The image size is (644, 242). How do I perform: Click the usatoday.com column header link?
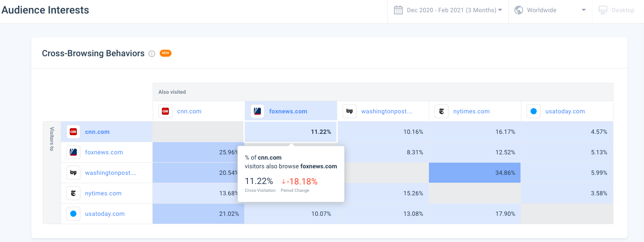tap(565, 111)
